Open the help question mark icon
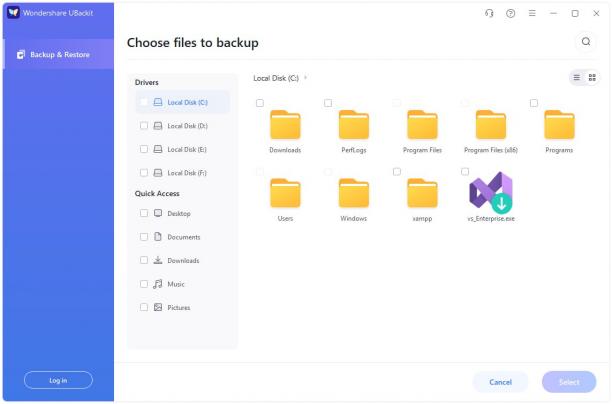The height and width of the screenshot is (404, 612). (511, 13)
